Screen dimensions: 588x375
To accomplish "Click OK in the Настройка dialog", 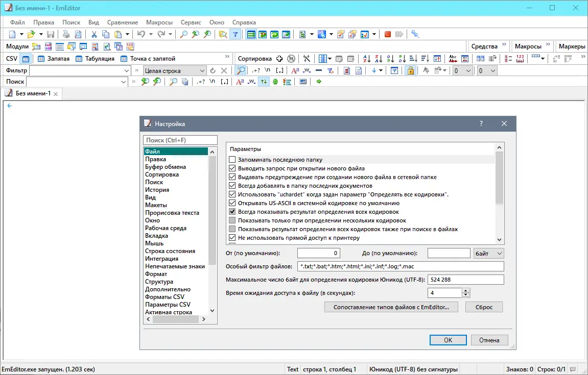I will point(448,340).
